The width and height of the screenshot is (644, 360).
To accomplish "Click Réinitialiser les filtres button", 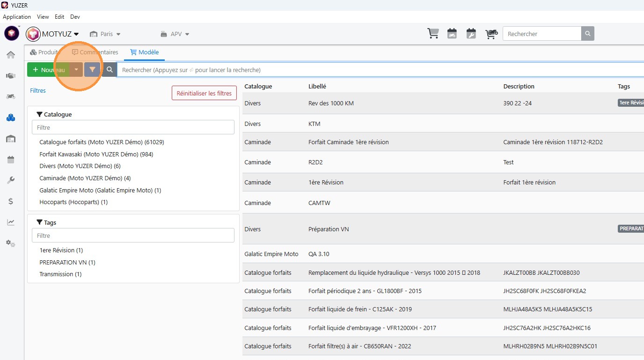I will [204, 93].
